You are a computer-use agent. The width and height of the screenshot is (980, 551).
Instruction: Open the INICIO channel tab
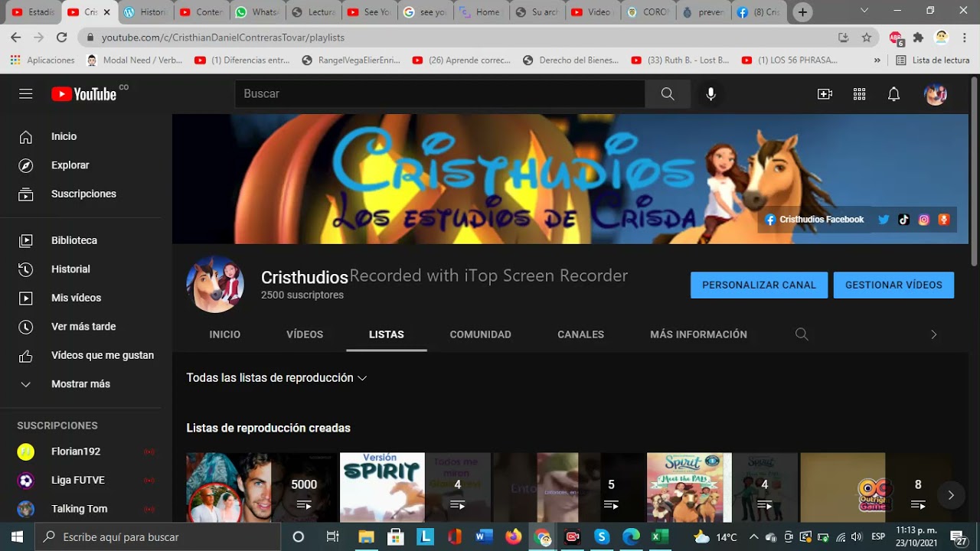click(225, 334)
